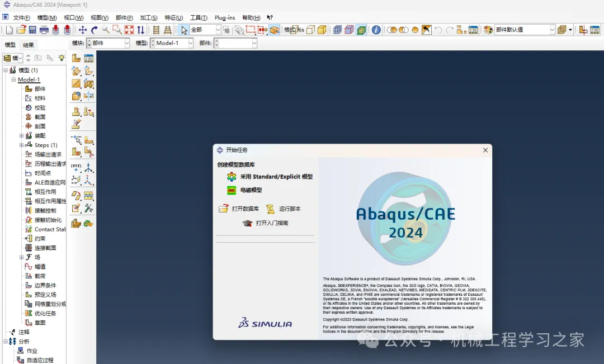Expand the Steps (1) tree node
The width and height of the screenshot is (604, 364).
[22, 145]
